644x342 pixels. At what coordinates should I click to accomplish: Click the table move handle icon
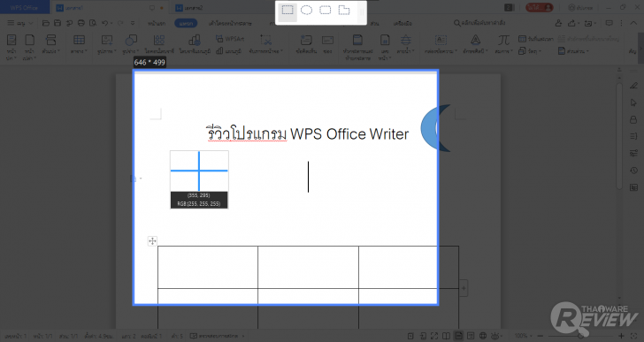(152, 240)
